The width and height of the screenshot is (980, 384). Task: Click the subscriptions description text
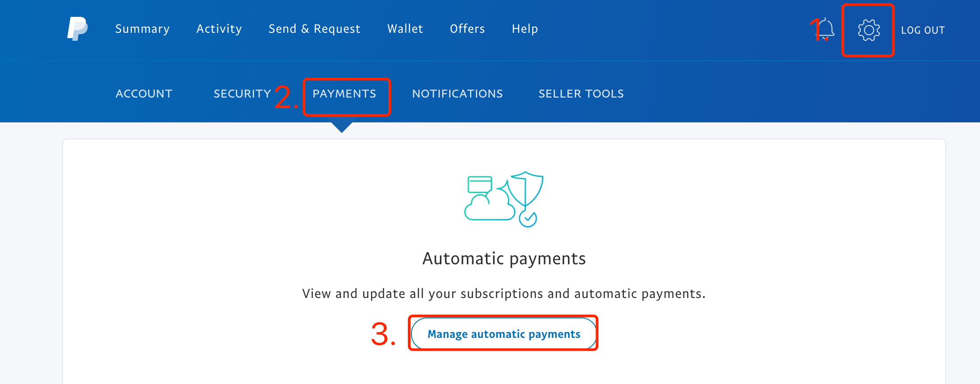point(504,294)
